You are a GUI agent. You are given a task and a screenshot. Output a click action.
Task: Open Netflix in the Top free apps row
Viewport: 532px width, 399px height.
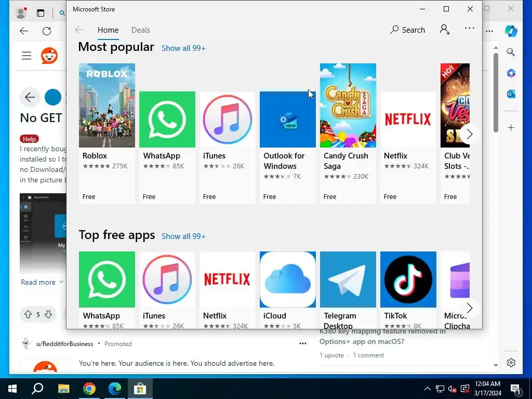[x=228, y=290]
